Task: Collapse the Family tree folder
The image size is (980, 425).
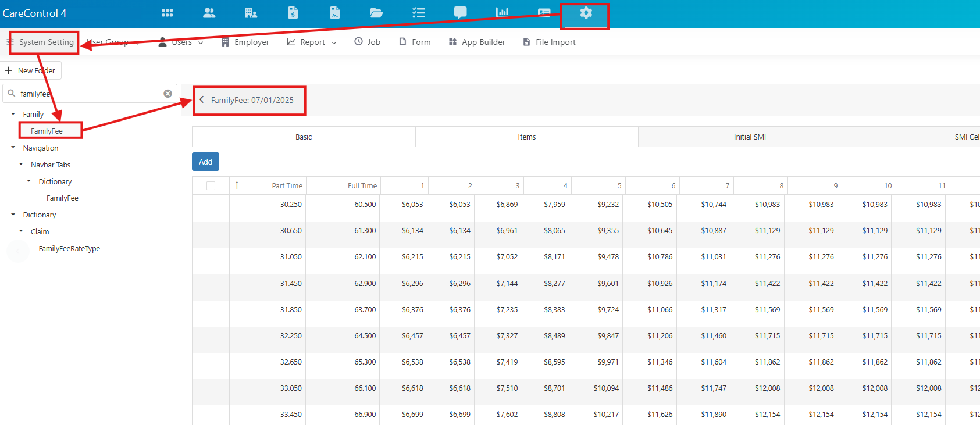Action: pyautogui.click(x=13, y=114)
